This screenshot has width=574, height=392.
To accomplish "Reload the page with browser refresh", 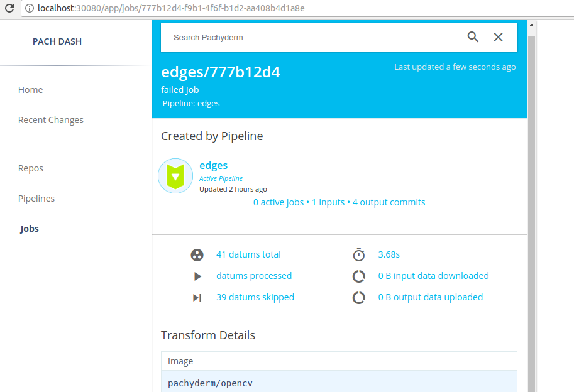I will (9, 9).
